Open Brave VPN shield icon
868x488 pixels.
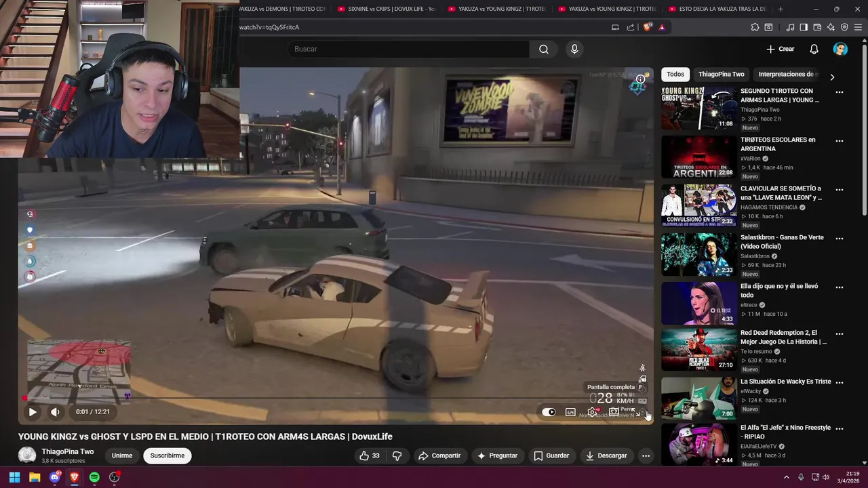(844, 27)
